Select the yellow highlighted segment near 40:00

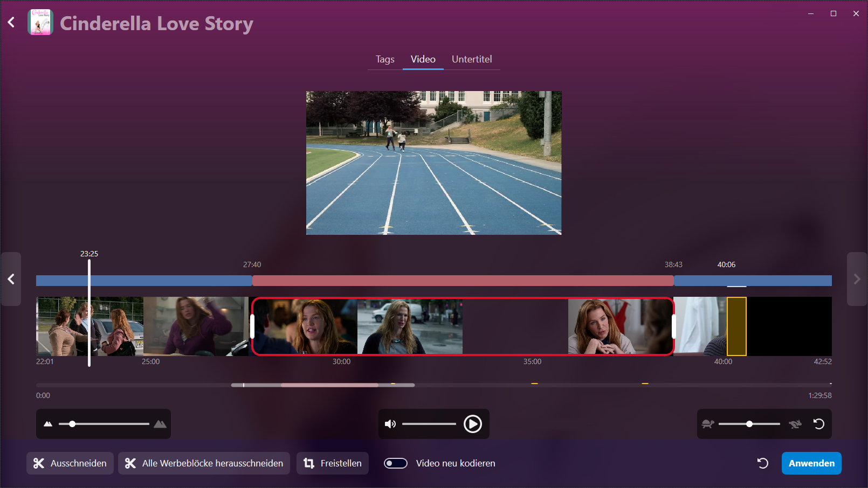coord(736,326)
